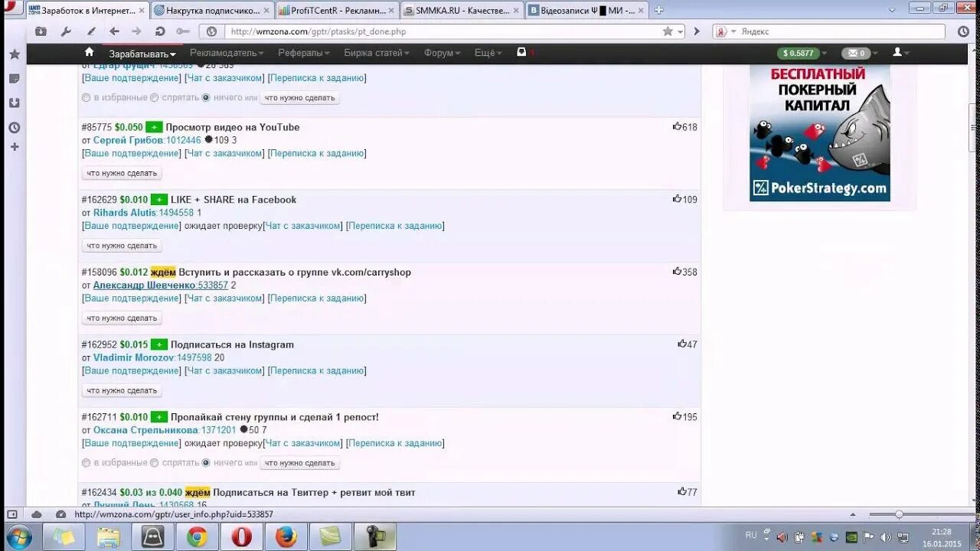Open Яндекс search engine selector dropdown
The height and width of the screenshot is (551, 980).
(727, 31)
